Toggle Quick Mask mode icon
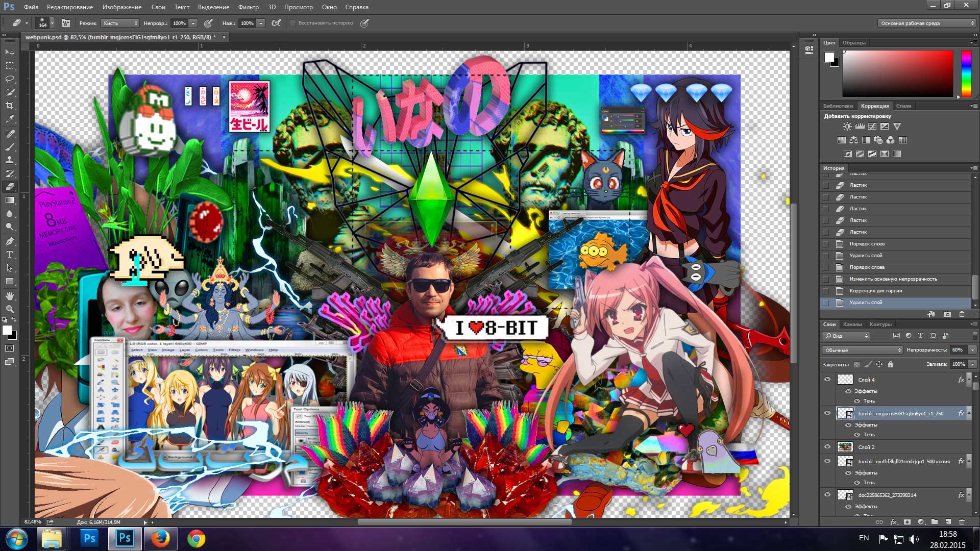The image size is (980, 551). [x=10, y=348]
